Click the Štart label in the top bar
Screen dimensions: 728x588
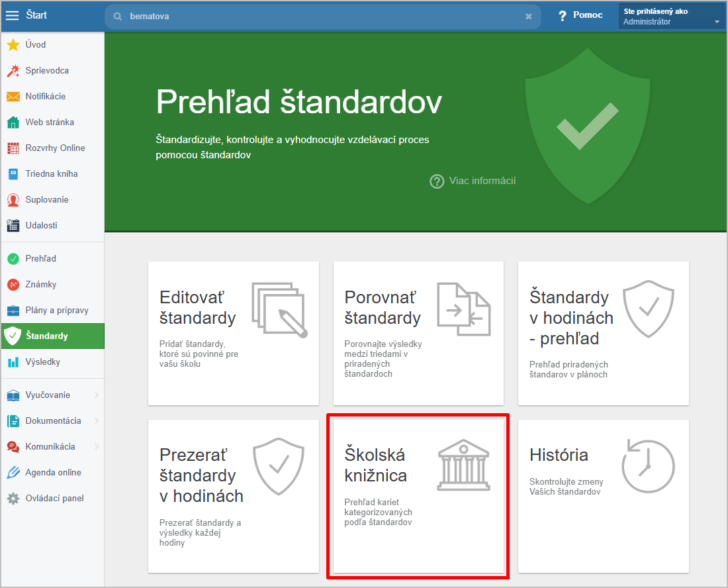coord(36,15)
